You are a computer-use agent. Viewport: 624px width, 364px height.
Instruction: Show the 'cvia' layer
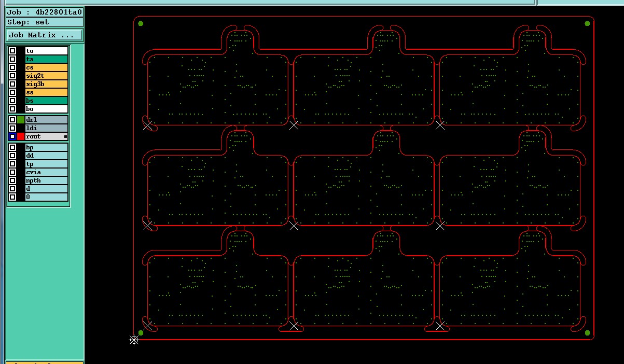click(x=47, y=172)
